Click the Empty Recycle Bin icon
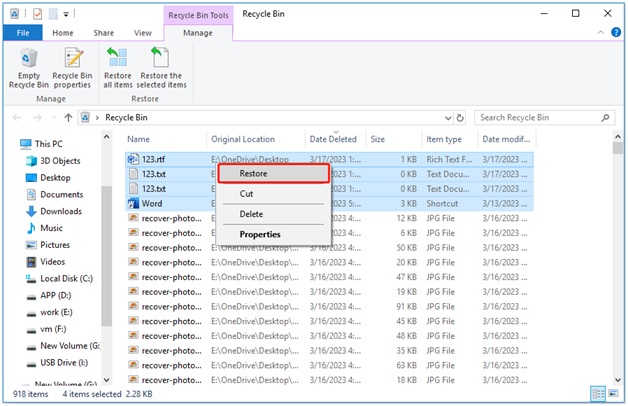Image resolution: width=628 pixels, height=406 pixels. click(28, 66)
